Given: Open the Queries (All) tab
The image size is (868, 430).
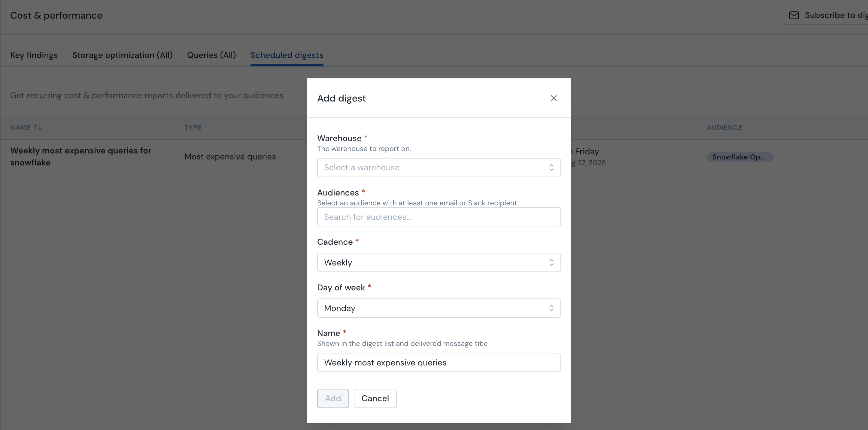Looking at the screenshot, I should point(211,55).
